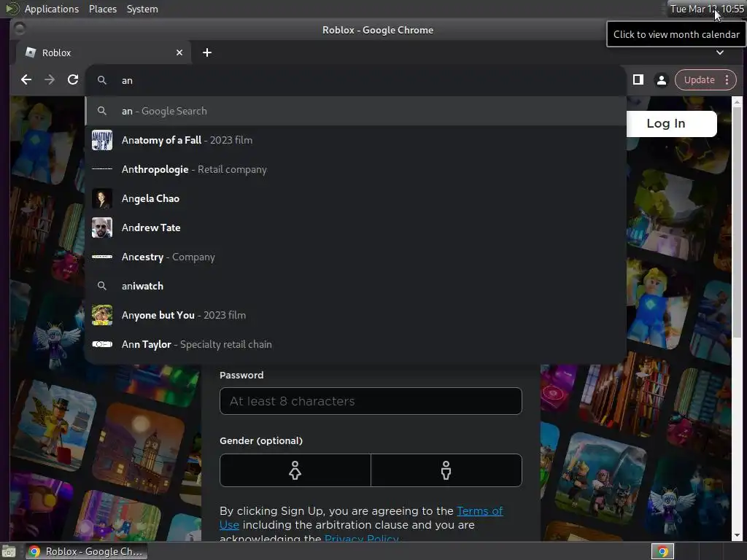Click the magnifier icon beside aniwatch

pos(102,286)
